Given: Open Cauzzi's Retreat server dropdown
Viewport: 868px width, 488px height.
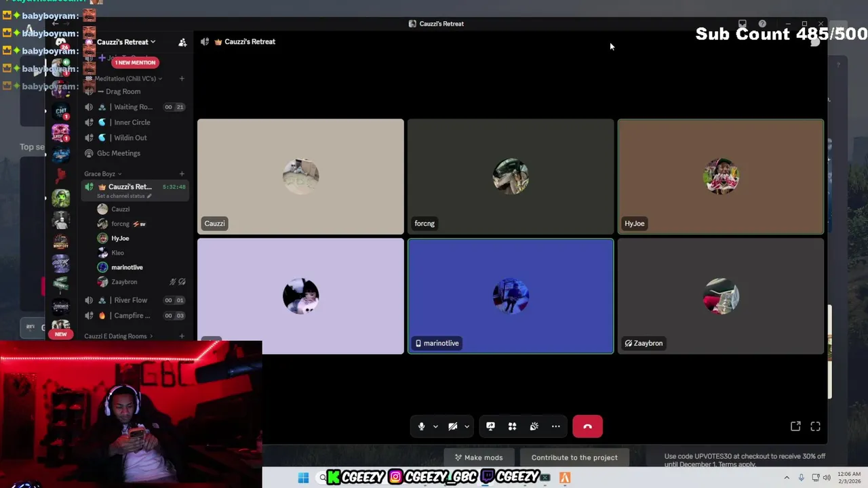Looking at the screenshot, I should point(126,42).
